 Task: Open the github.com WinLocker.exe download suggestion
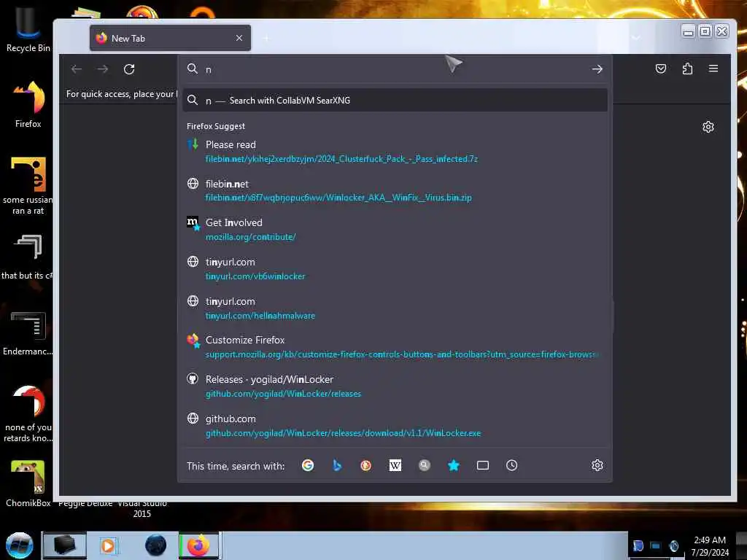(x=395, y=426)
